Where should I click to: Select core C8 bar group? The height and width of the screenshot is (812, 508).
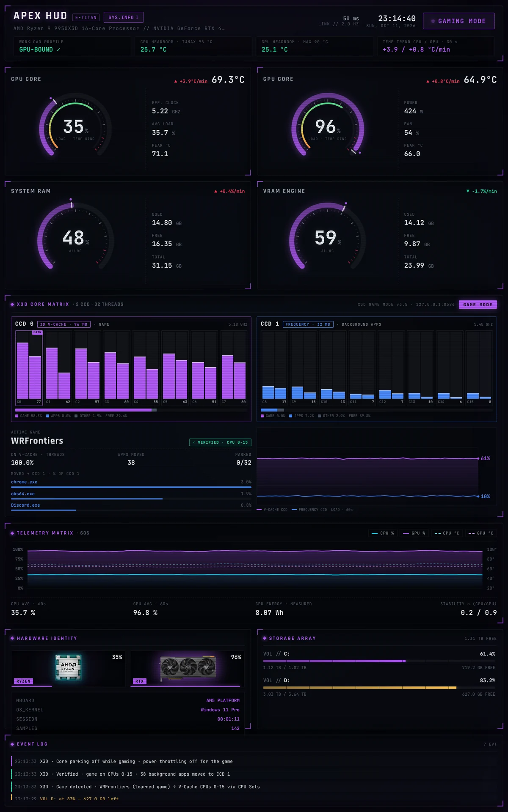(x=274, y=368)
